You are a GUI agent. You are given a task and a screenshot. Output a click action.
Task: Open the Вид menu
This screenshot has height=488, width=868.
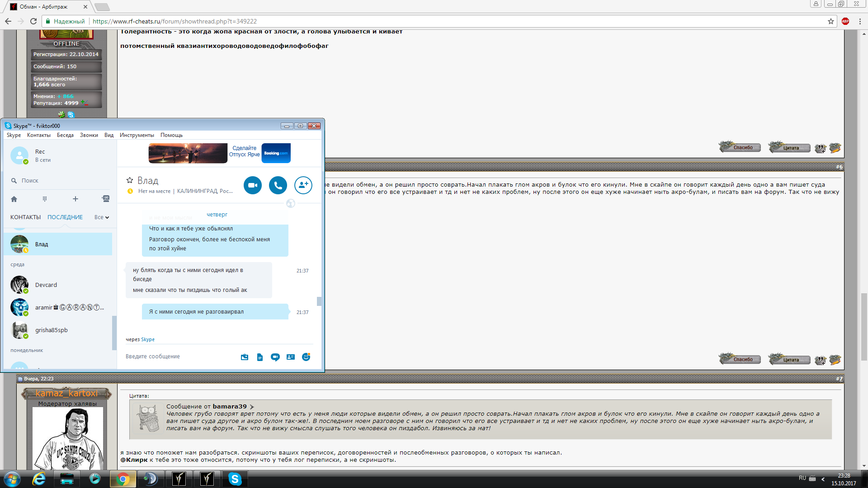[x=109, y=135]
